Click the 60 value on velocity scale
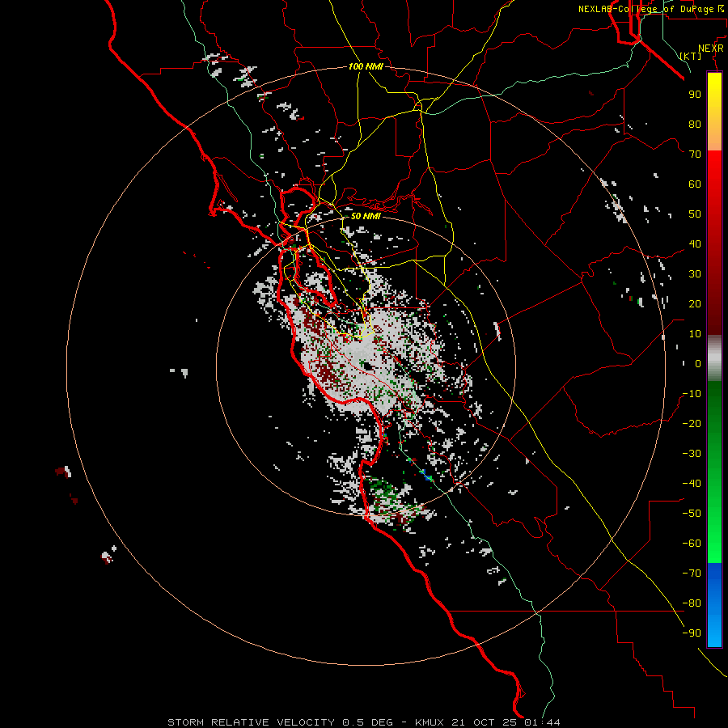This screenshot has width=728, height=728. pyautogui.click(x=695, y=184)
